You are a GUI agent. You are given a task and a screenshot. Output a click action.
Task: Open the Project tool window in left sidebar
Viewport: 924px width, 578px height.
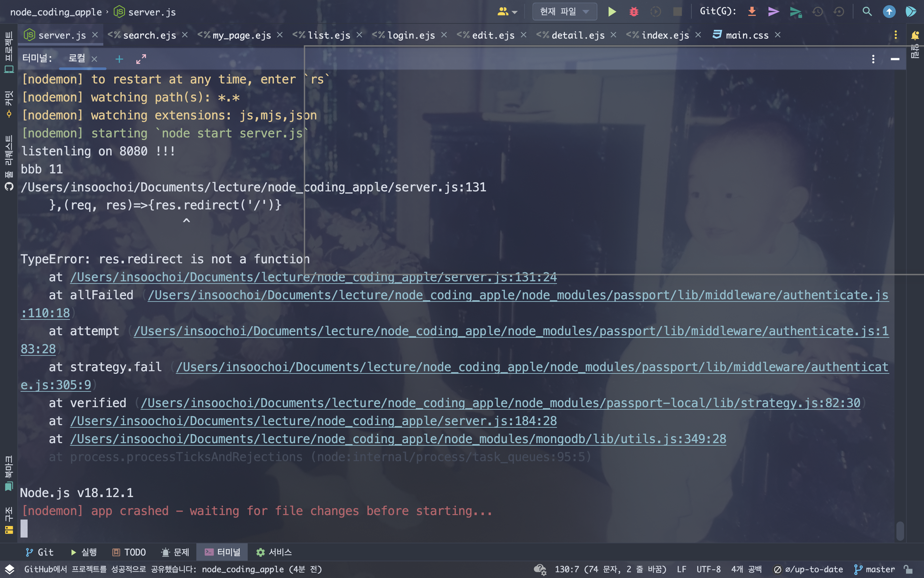[x=9, y=52]
